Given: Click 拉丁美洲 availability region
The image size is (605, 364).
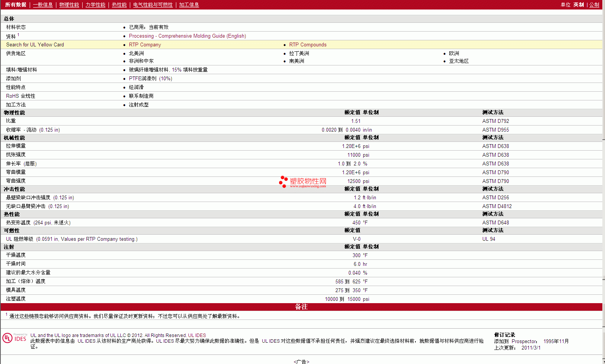Looking at the screenshot, I should (x=299, y=53).
